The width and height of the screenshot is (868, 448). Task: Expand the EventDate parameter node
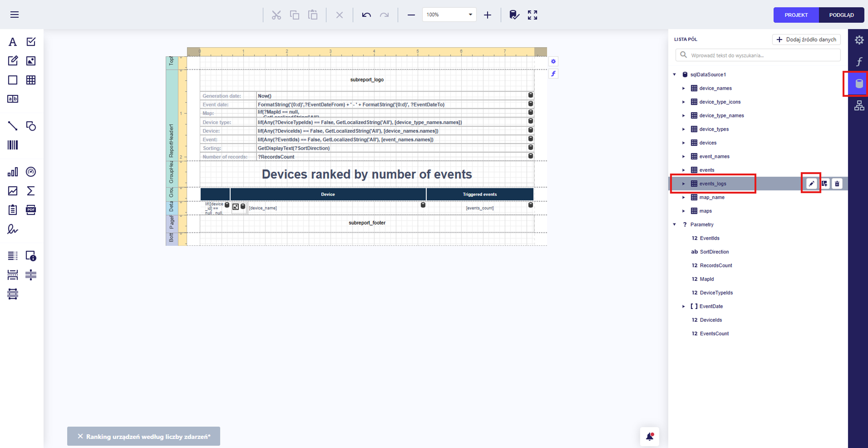684,306
